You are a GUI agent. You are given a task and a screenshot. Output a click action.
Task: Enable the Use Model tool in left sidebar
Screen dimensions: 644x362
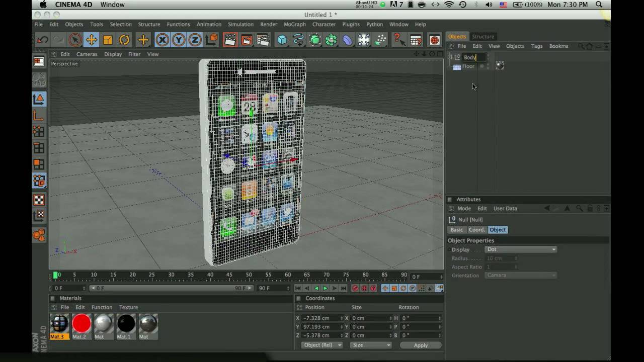click(39, 99)
